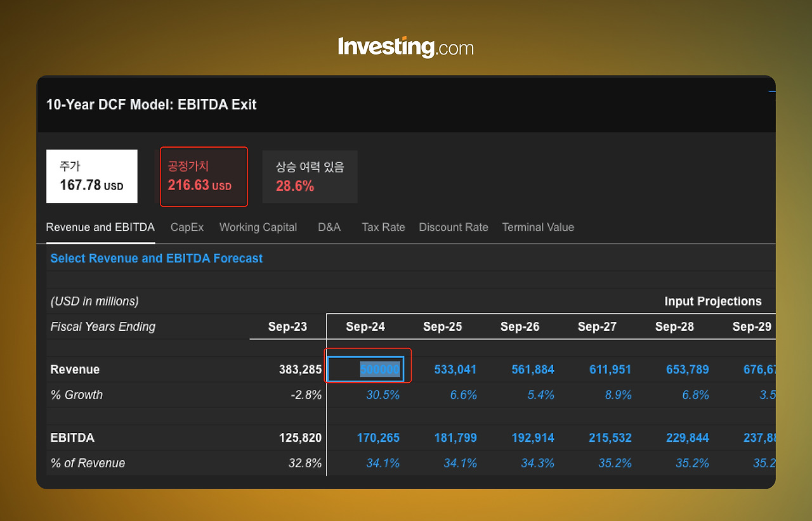Image resolution: width=812 pixels, height=521 pixels.
Task: Open the Terminal Value tab
Action: [538, 227]
